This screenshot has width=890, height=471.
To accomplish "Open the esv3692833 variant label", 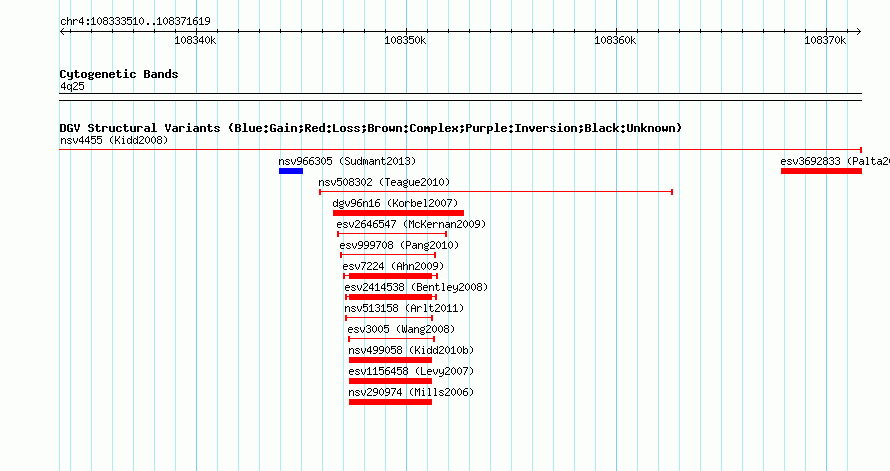I will pos(835,161).
